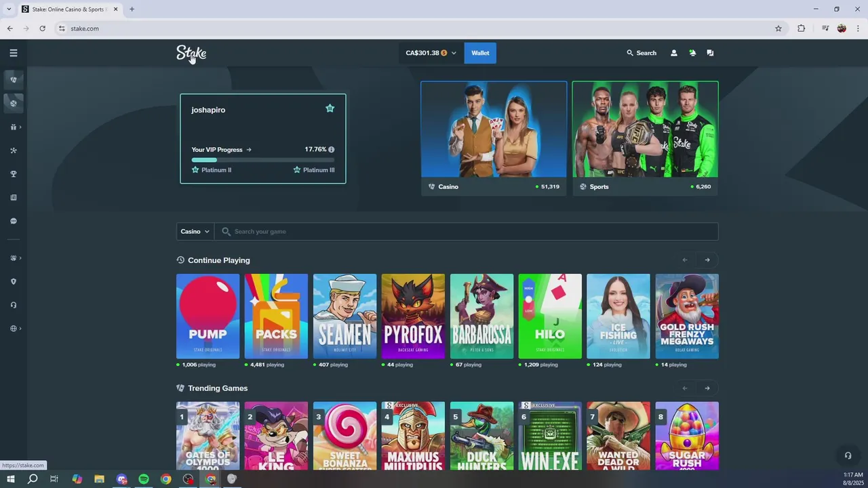Expand the Language submenu arrow in the sidebar
The width and height of the screenshot is (868, 488).
pos(20,329)
